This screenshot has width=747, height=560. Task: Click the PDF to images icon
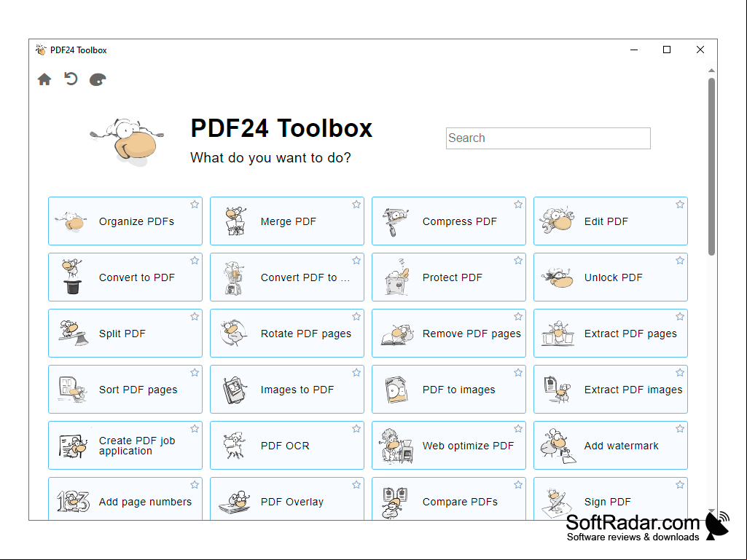click(396, 390)
